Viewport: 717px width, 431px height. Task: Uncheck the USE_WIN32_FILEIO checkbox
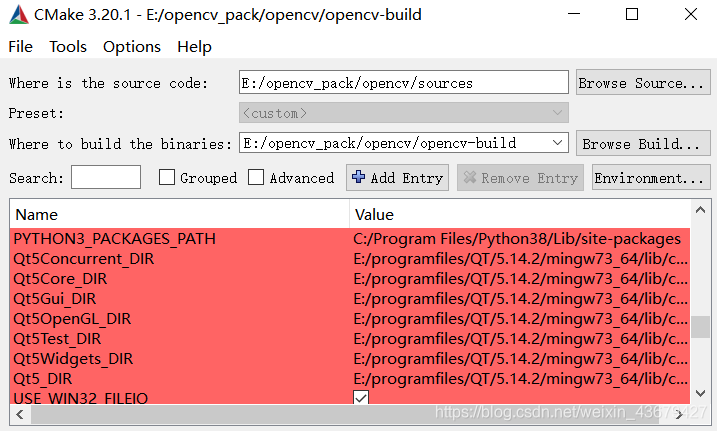(361, 397)
